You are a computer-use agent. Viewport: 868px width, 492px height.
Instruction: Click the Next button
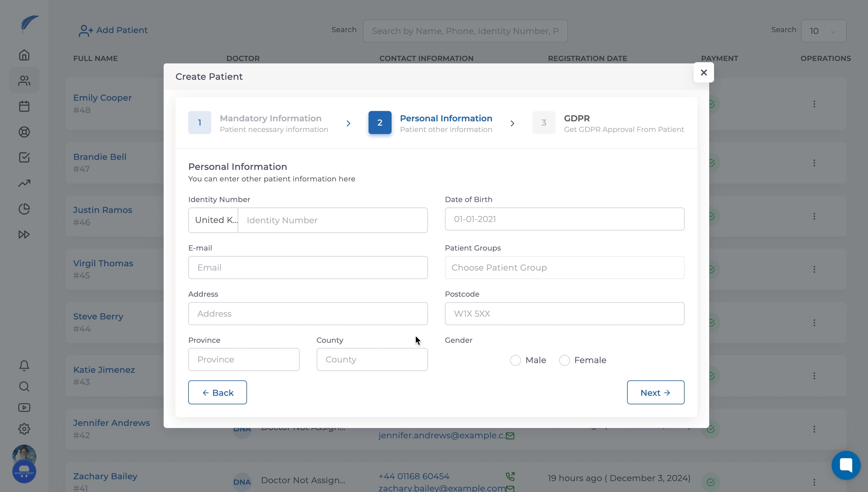click(655, 392)
